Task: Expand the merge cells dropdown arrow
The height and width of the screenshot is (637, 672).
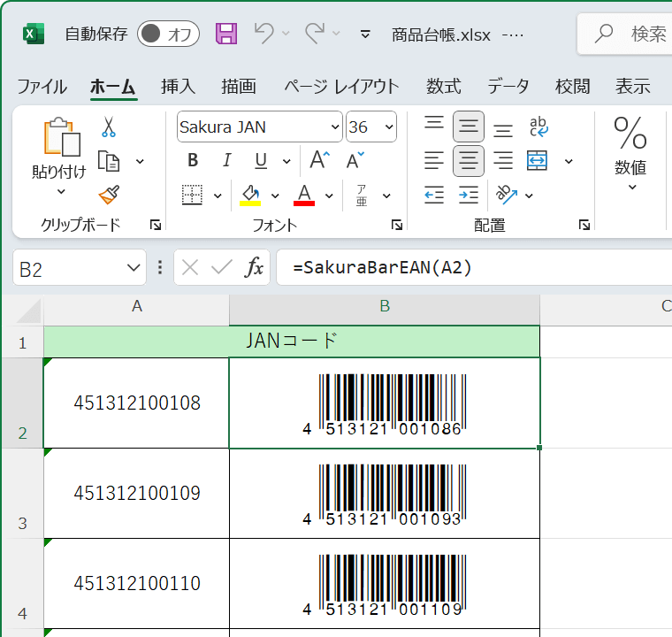Action: click(x=569, y=162)
